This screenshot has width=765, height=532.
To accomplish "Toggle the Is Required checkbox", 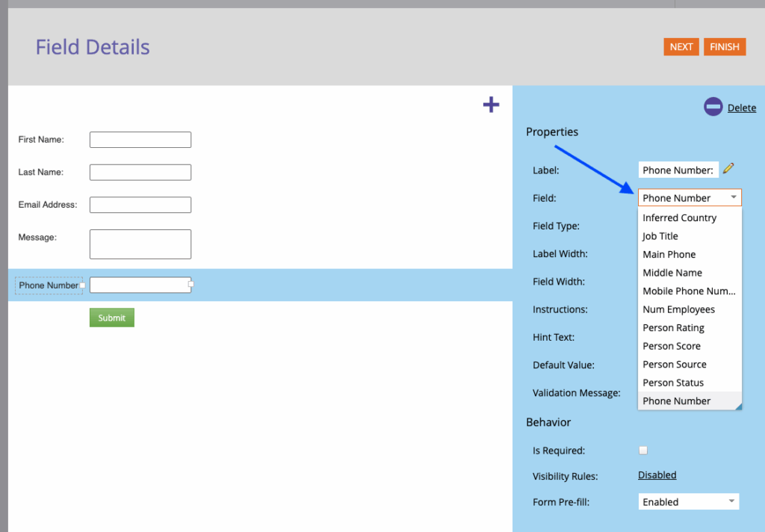I will (643, 450).
